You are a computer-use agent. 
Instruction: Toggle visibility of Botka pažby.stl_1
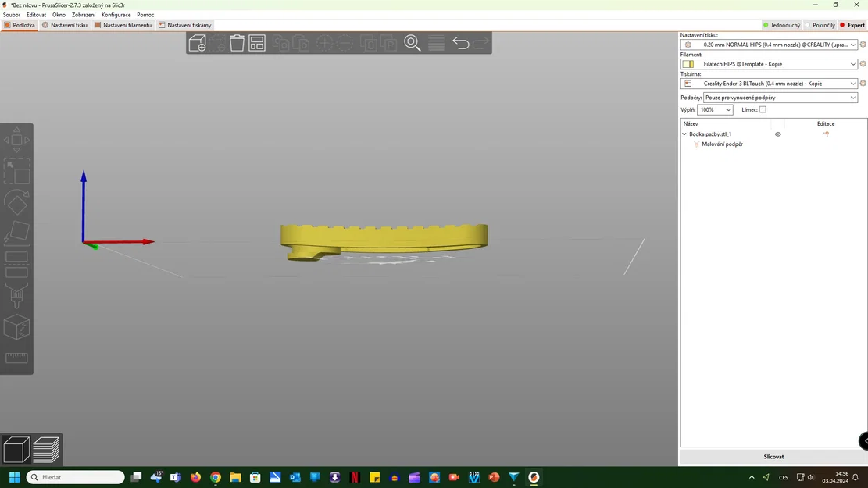[x=777, y=134]
